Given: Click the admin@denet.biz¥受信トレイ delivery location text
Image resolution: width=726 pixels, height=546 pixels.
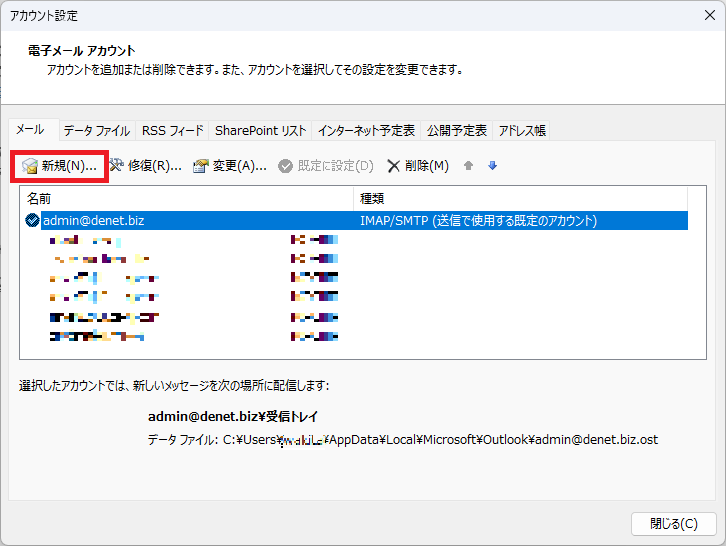Looking at the screenshot, I should [x=233, y=416].
